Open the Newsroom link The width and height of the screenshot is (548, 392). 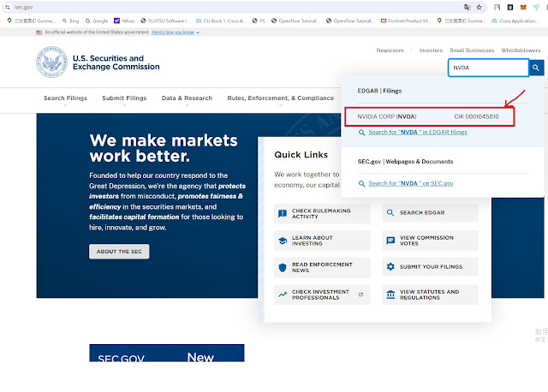click(390, 50)
